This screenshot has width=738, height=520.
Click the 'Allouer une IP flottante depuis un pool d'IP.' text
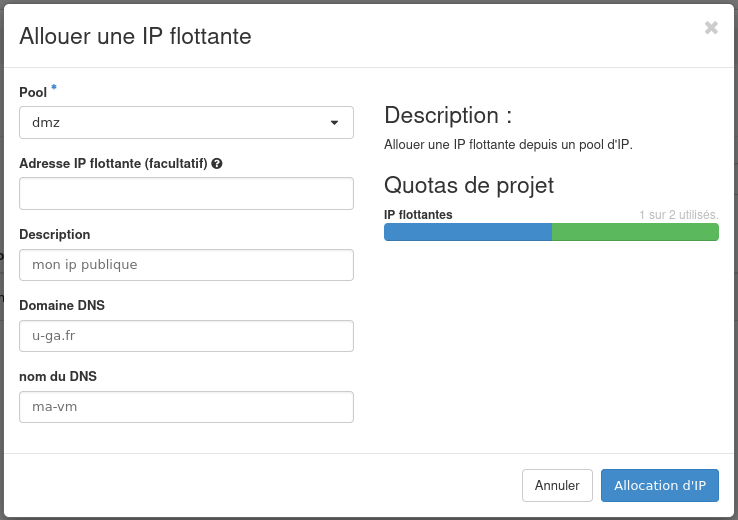pos(508,144)
